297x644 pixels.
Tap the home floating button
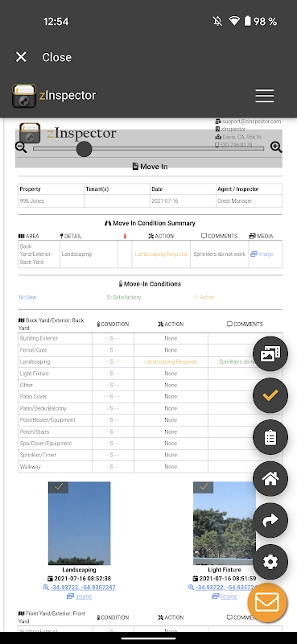[270, 478]
